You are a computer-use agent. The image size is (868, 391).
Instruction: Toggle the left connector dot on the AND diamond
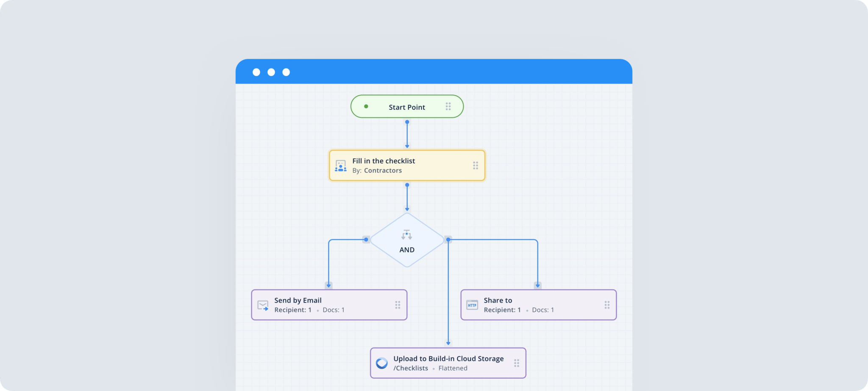tap(366, 240)
